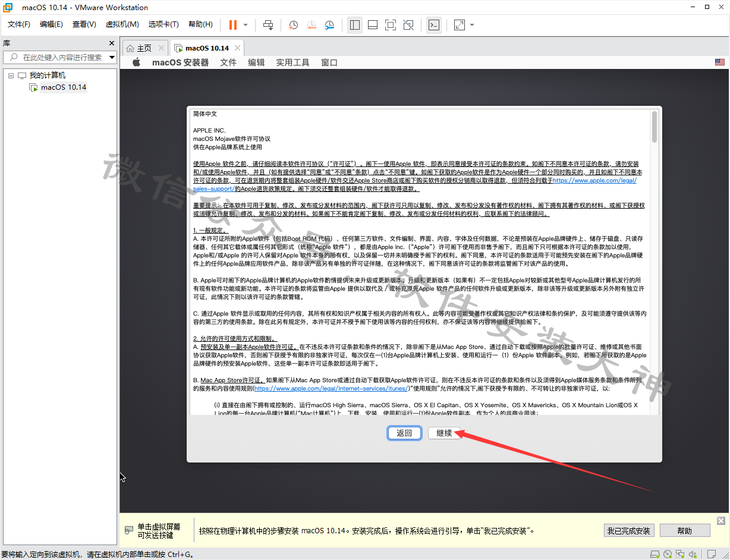Click the 帮助 button in the install bar
The image size is (730, 560).
685,530
